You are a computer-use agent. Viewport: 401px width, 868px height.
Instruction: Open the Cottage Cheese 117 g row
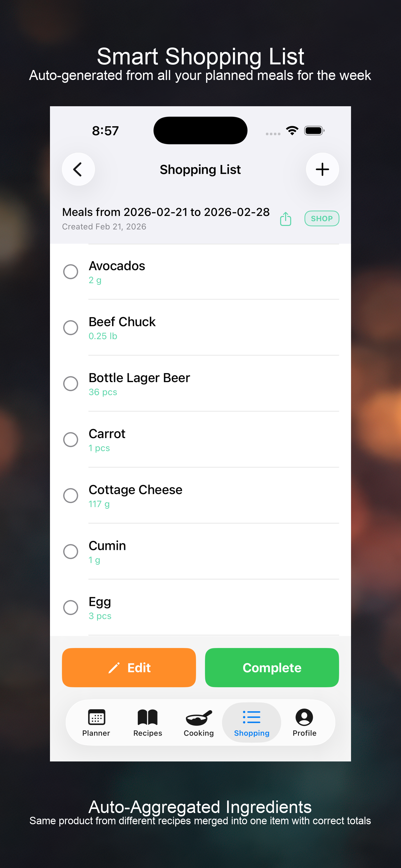coord(202,495)
